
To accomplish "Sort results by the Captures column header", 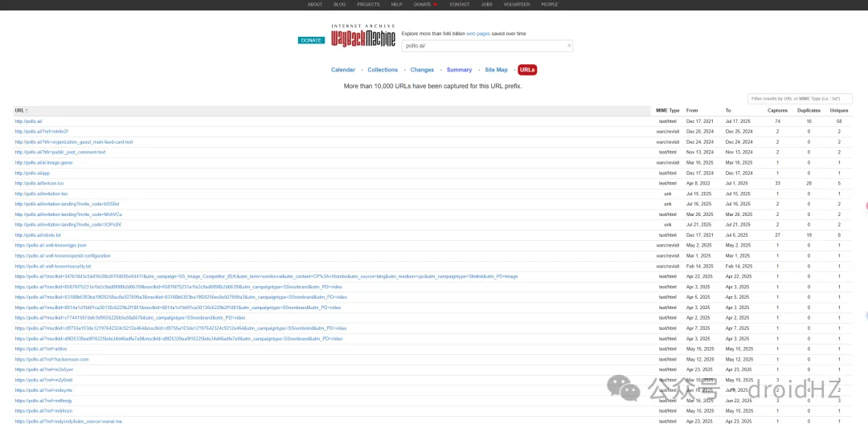I will click(777, 110).
